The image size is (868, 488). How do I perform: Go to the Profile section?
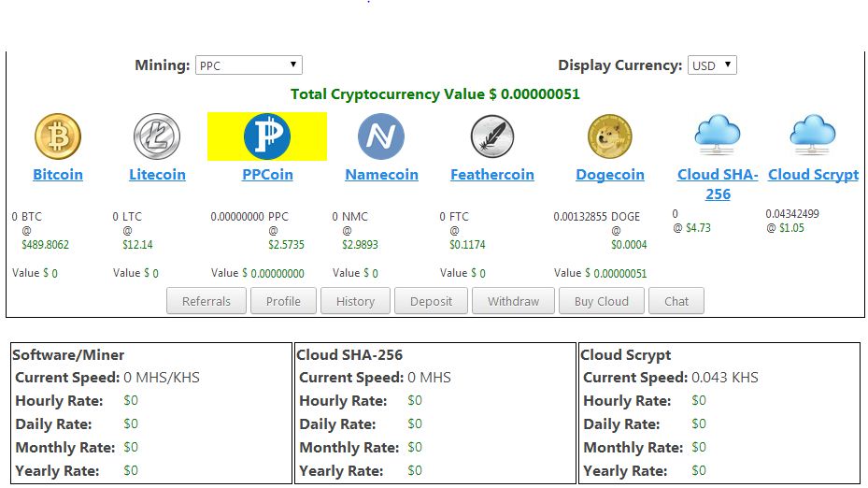(283, 301)
